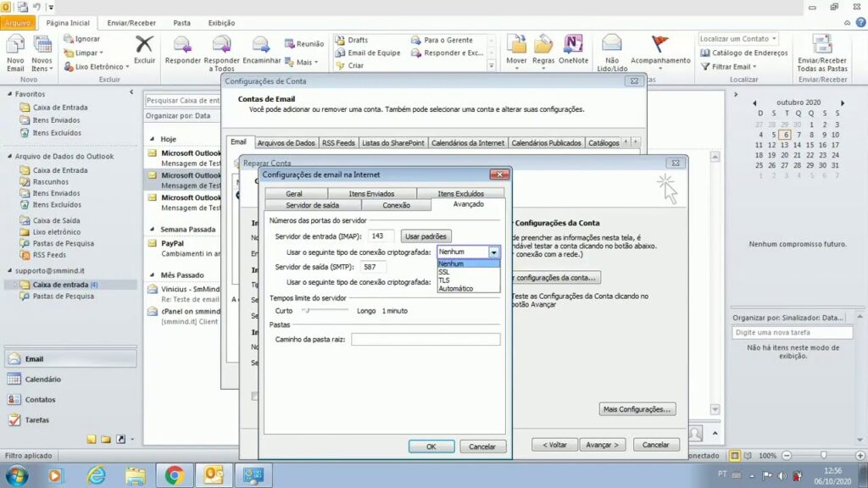Click Ignorar in the ribbon
This screenshot has width=868, height=488.
coord(82,39)
